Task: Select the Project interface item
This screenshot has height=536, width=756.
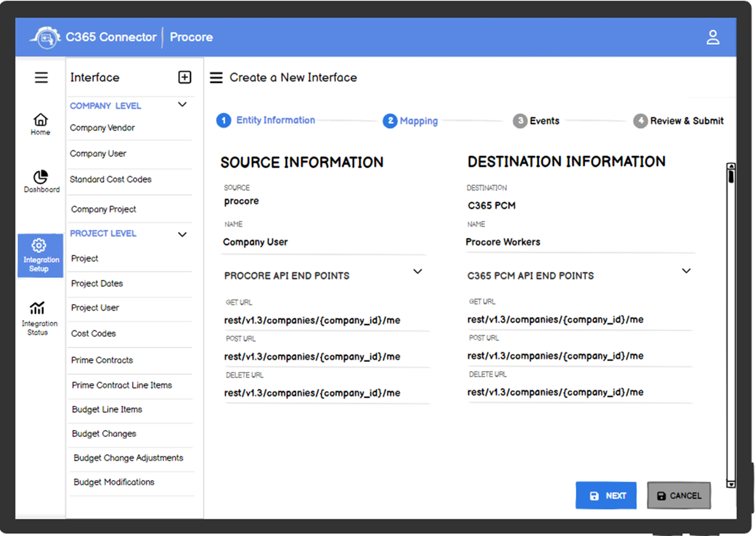Action: pos(84,259)
